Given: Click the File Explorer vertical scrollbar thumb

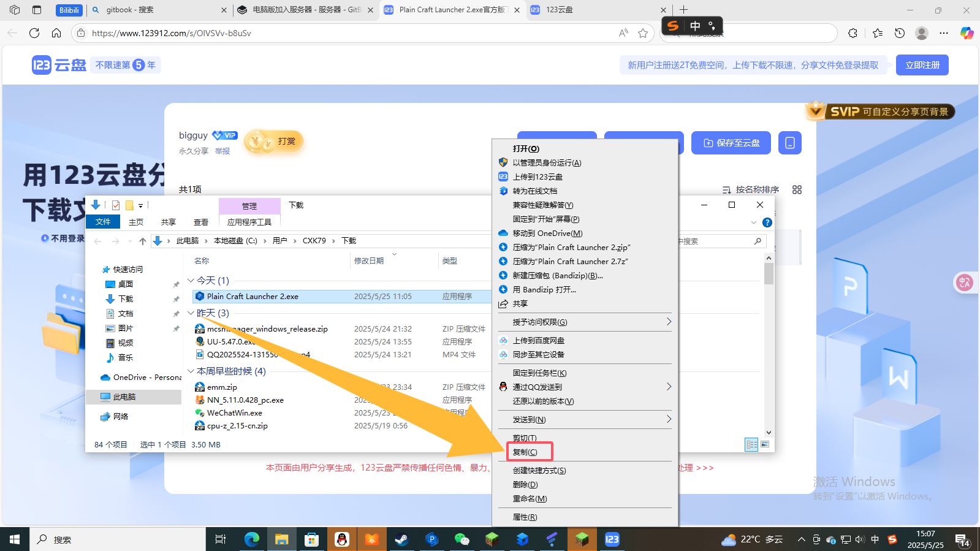Looking at the screenshot, I should tap(769, 273).
